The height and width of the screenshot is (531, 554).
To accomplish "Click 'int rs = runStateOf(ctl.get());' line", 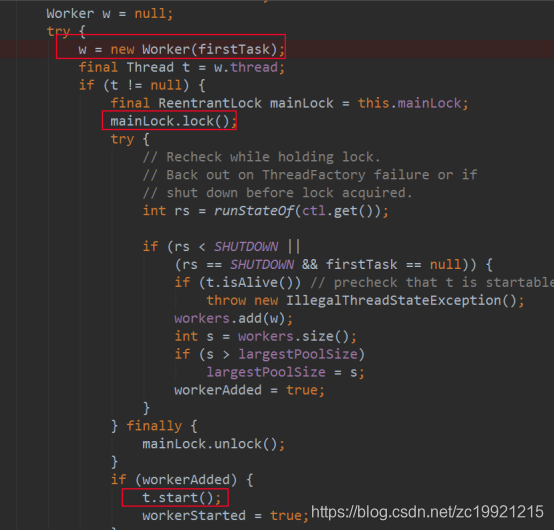I will 265,211.
